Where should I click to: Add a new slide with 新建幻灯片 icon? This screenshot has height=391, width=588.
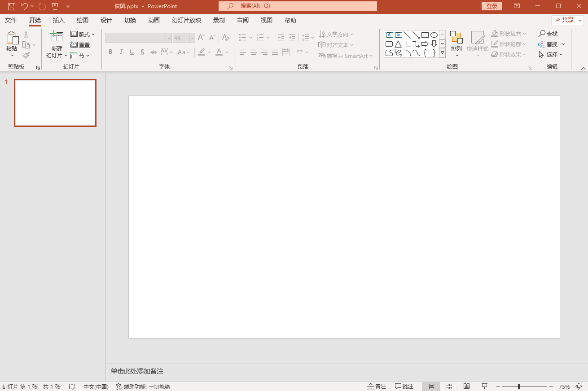[x=57, y=37]
